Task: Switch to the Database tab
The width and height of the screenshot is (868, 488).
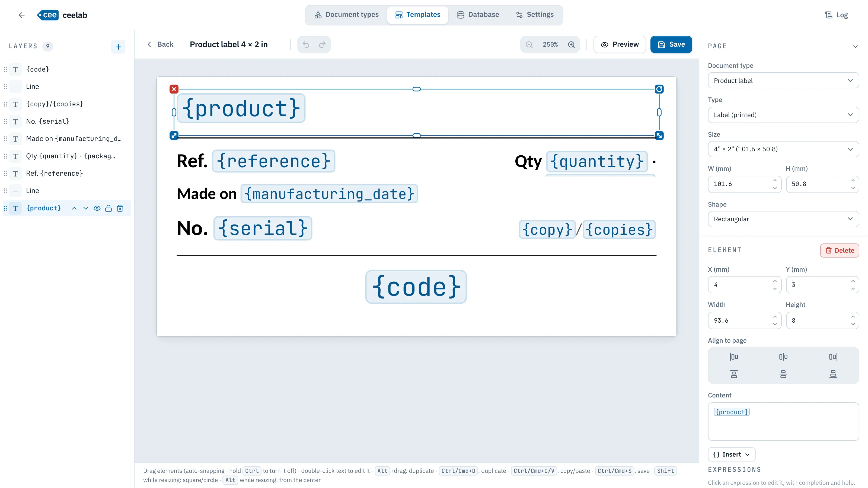Action: pyautogui.click(x=478, y=14)
